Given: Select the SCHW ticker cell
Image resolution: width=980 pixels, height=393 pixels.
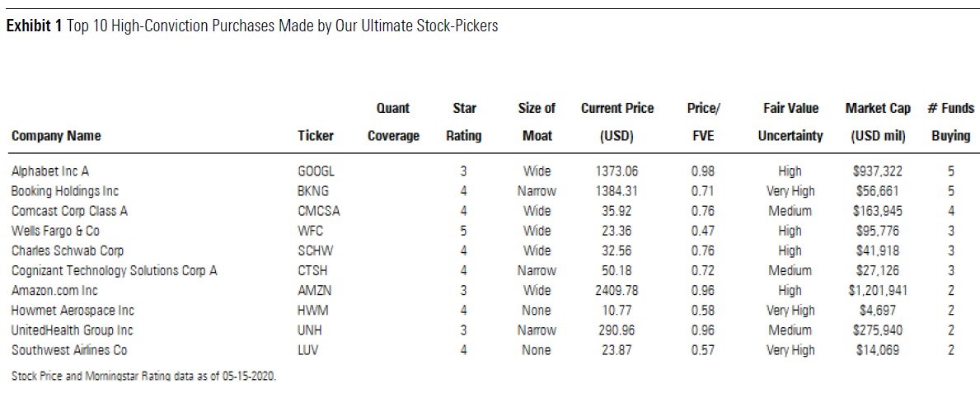Looking at the screenshot, I should coord(314,250).
